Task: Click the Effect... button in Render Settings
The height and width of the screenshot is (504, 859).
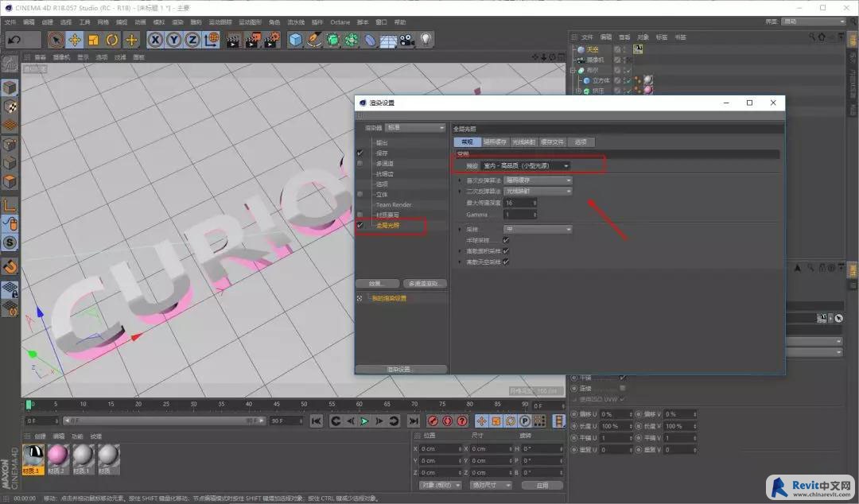Action: (376, 284)
